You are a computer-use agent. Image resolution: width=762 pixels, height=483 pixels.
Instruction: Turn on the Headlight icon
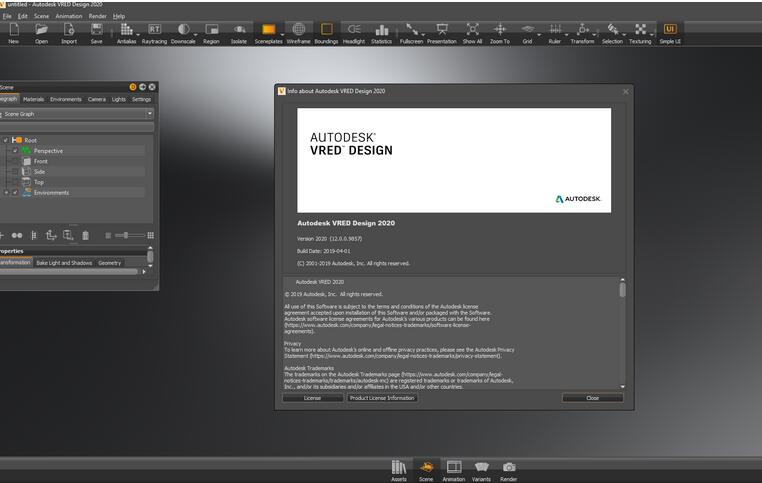pos(354,30)
